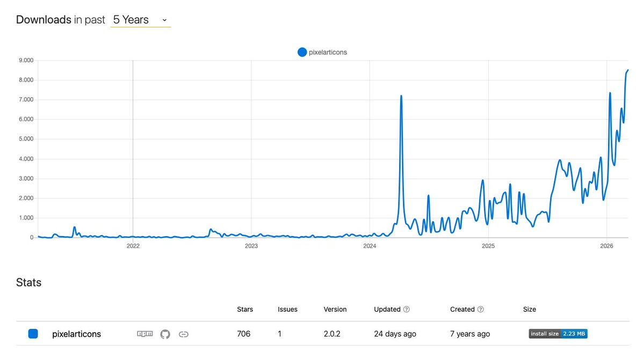The image size is (644, 360).
Task: Click the 706 stars value
Action: [x=243, y=334]
